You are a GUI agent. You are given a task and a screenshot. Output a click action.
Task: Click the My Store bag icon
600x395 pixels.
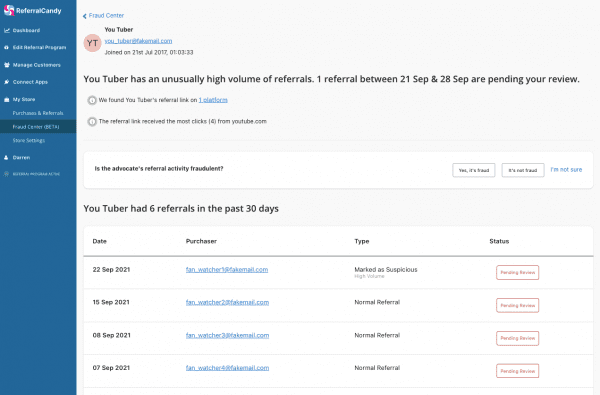[x=7, y=99]
